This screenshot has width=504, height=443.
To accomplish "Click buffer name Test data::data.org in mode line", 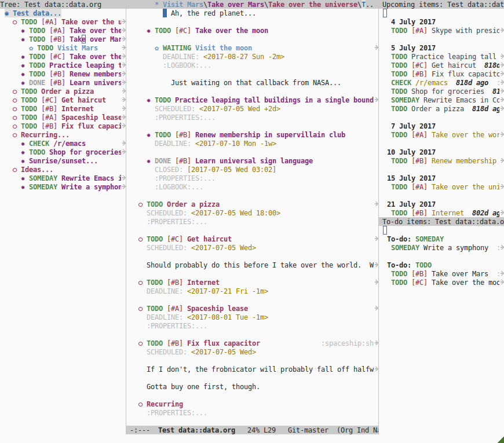I will click(197, 430).
